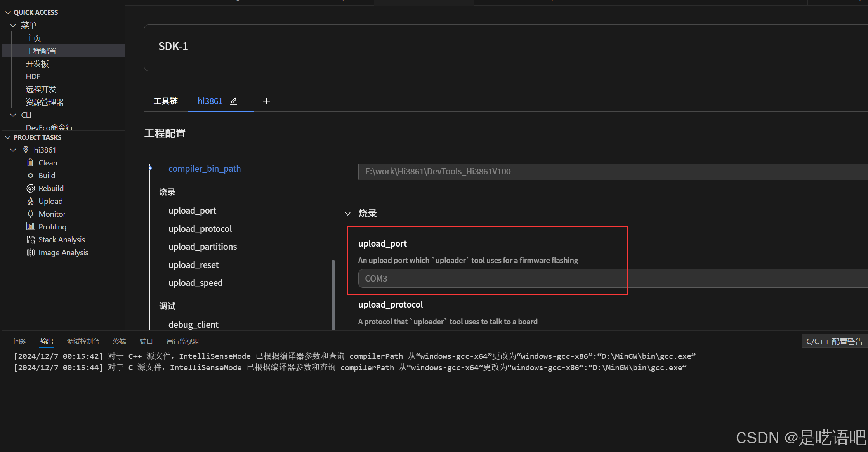The image size is (868, 452).
Task: Click pencil edit icon beside hi3861 tab
Action: (x=233, y=101)
